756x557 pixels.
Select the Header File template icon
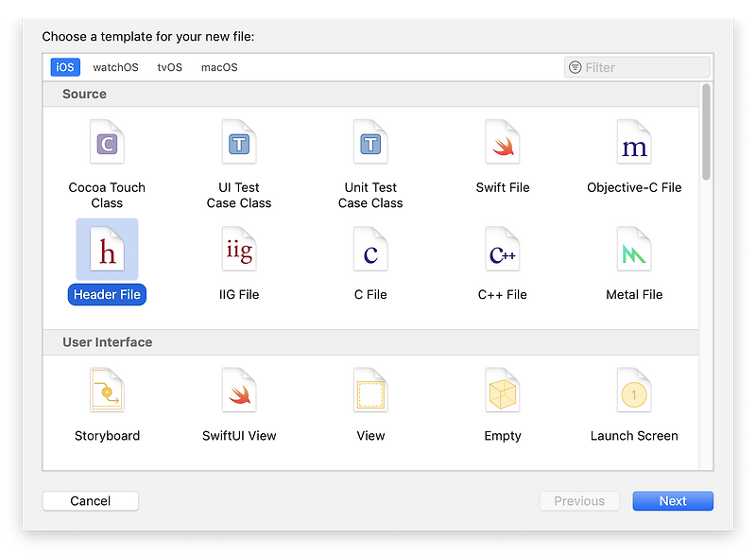[107, 250]
